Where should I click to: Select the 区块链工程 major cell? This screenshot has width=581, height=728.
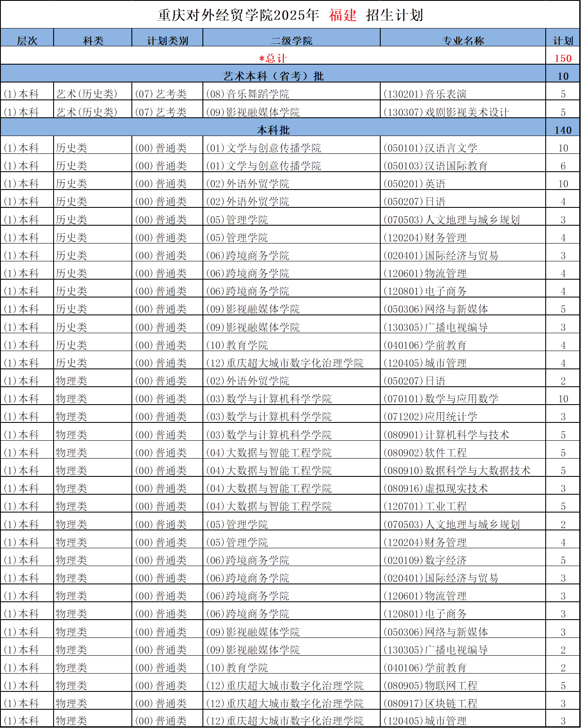pyautogui.click(x=430, y=703)
